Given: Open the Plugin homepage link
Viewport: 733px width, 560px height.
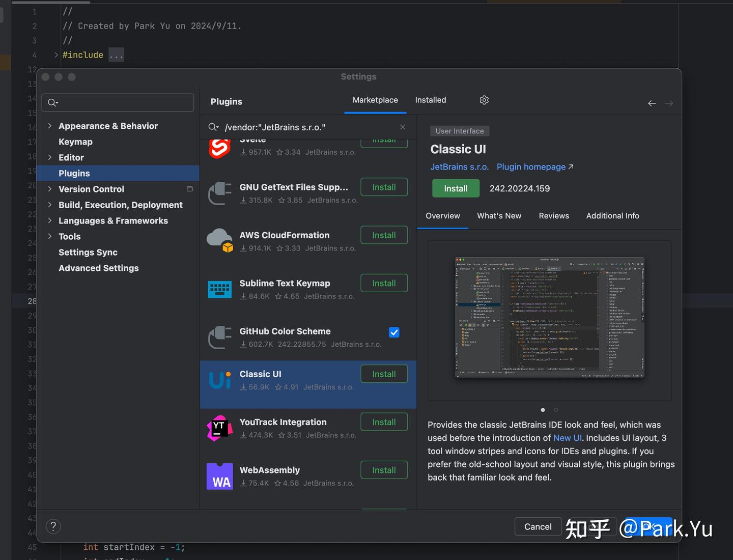Looking at the screenshot, I should (531, 167).
